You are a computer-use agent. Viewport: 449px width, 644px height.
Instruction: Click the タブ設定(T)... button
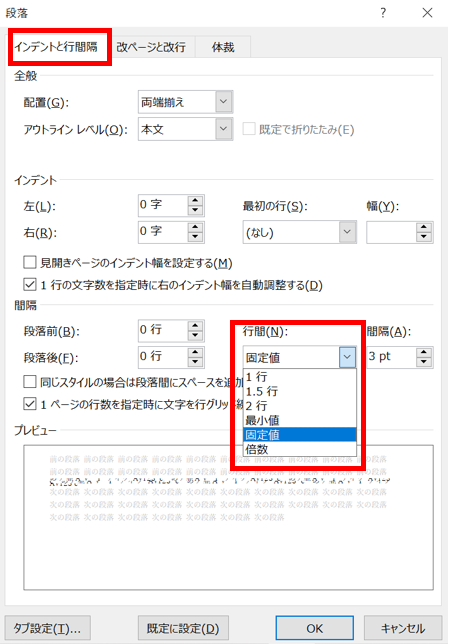click(47, 628)
